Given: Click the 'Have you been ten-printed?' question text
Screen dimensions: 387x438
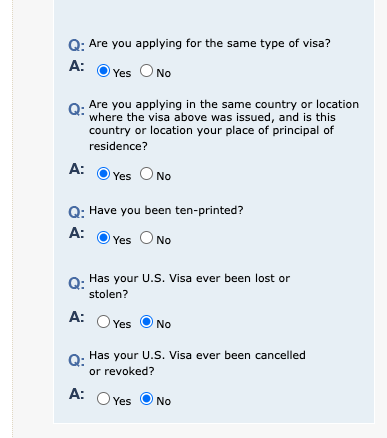Looking at the screenshot, I should click(166, 211).
